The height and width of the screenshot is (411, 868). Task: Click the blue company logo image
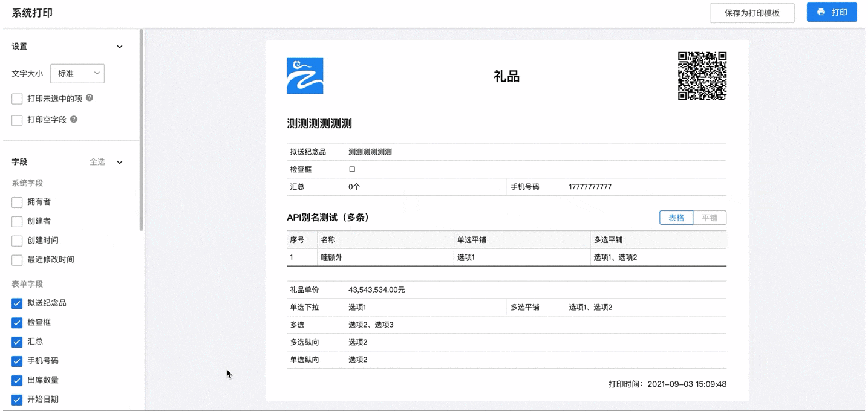[x=305, y=76]
